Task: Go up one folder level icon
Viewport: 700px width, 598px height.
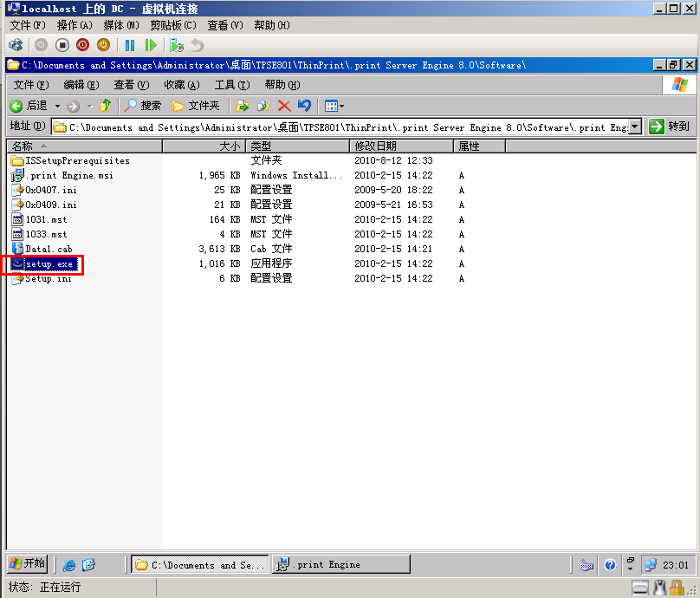Action: click(106, 106)
